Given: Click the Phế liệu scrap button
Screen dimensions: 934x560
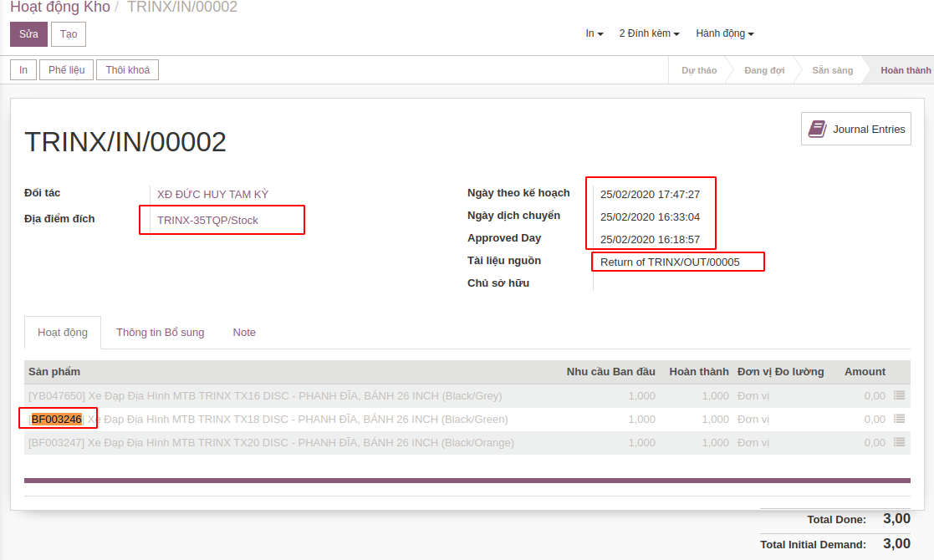Looking at the screenshot, I should point(66,69).
